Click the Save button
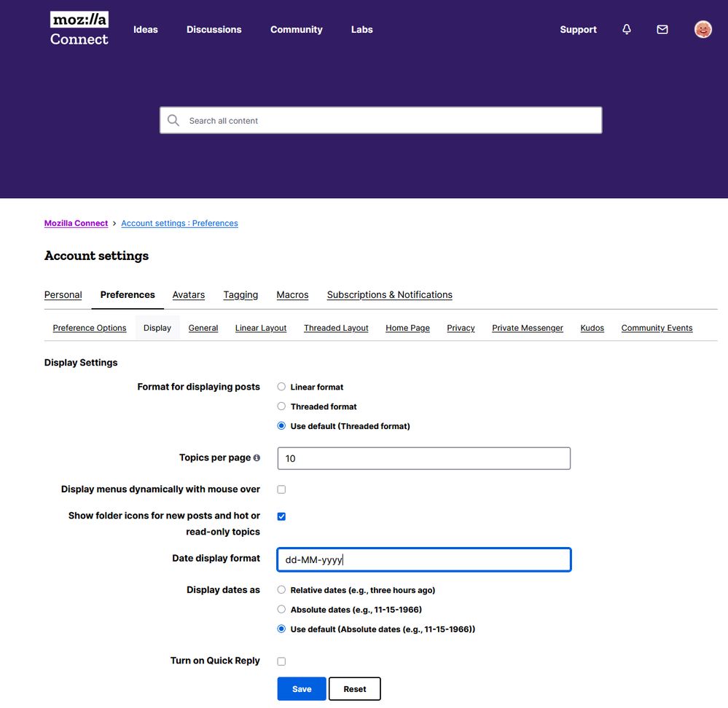728x708 pixels. [302, 689]
